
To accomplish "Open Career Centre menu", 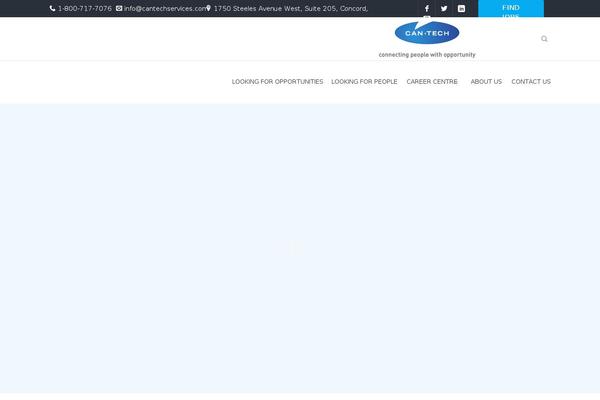I will pos(432,82).
